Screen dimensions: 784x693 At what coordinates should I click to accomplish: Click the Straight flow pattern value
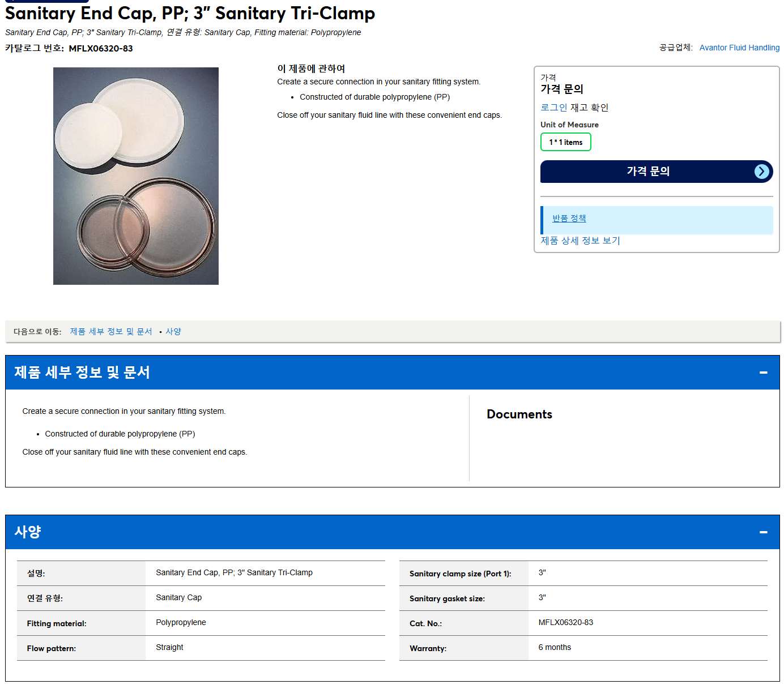pos(169,648)
